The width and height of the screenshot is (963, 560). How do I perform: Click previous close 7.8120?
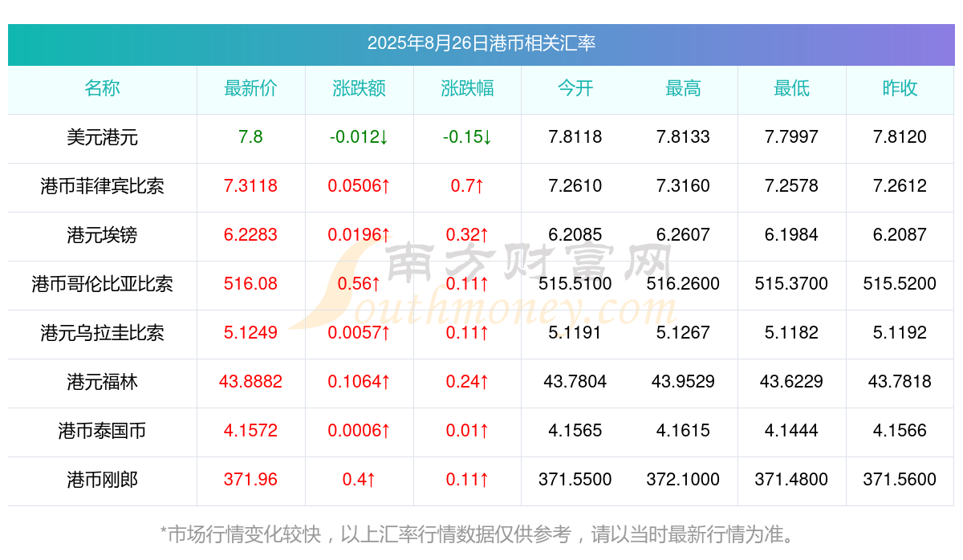pyautogui.click(x=900, y=137)
